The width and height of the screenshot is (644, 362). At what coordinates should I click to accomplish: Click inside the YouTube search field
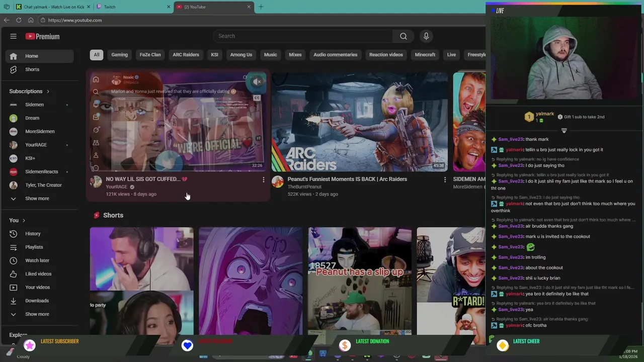coord(303,36)
